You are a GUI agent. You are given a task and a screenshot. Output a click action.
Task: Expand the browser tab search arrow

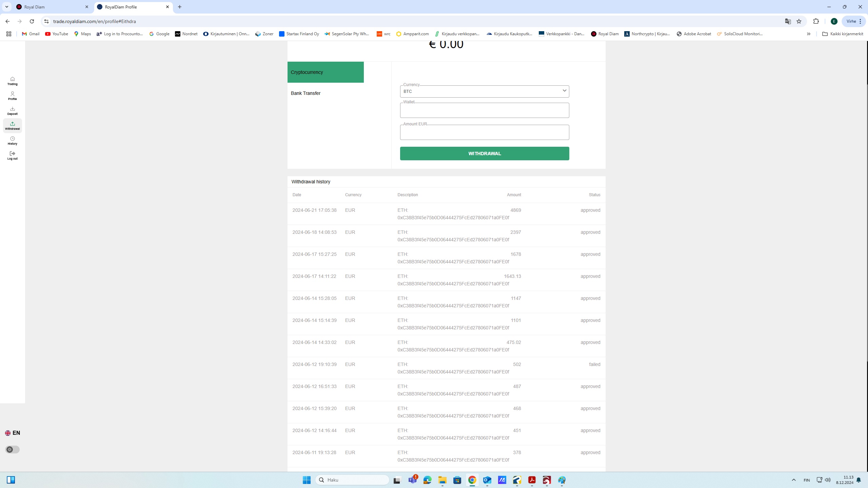tap(6, 7)
